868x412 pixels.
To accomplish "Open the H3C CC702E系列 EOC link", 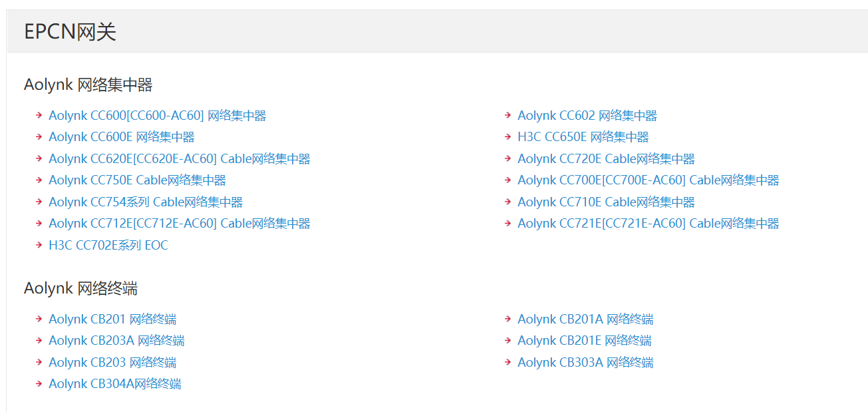I will (108, 246).
